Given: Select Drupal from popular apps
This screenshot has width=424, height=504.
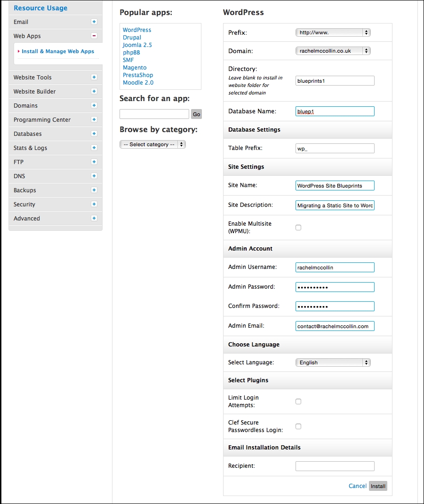Looking at the screenshot, I should [132, 37].
